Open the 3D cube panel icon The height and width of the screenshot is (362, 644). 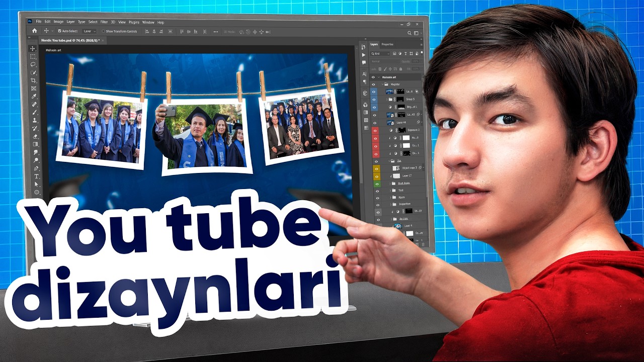click(365, 94)
